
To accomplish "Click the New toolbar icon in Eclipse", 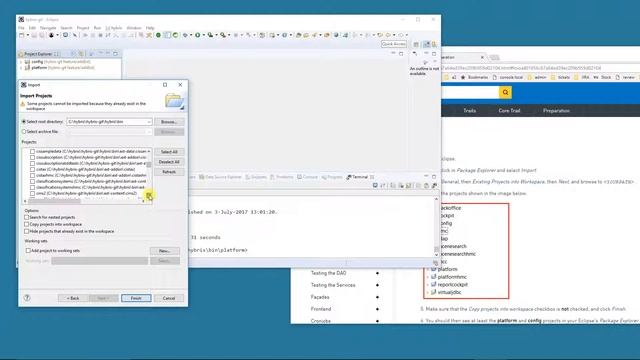I will [22, 36].
